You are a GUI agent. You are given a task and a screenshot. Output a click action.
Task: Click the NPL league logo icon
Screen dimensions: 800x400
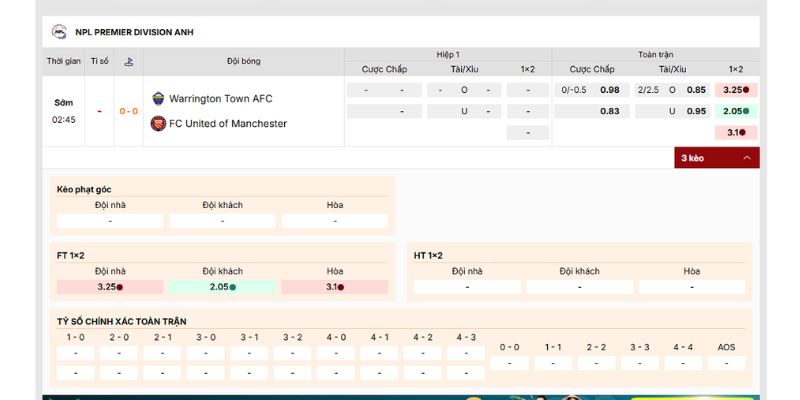click(x=59, y=32)
